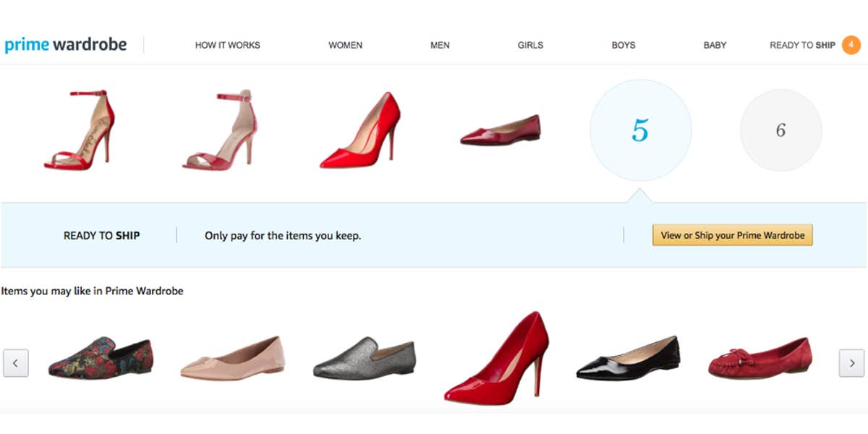
Task: Click the circle showing number 5
Action: pyautogui.click(x=640, y=130)
